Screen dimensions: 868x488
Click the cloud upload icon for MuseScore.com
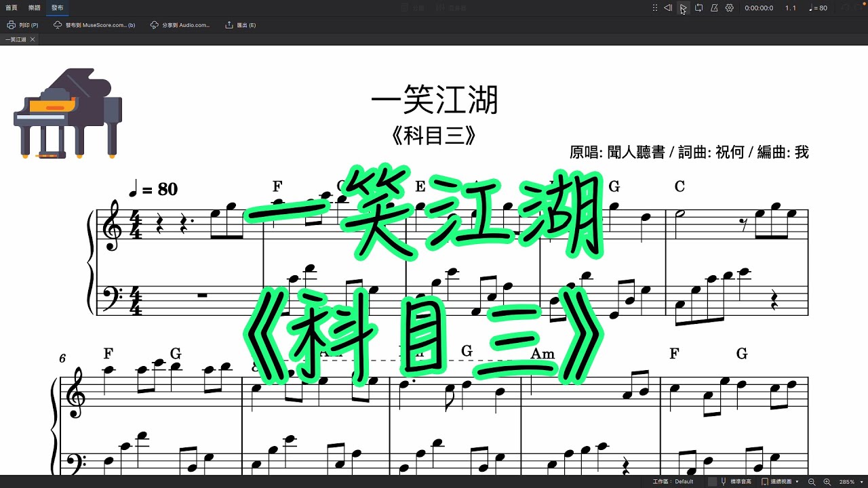[x=58, y=25]
